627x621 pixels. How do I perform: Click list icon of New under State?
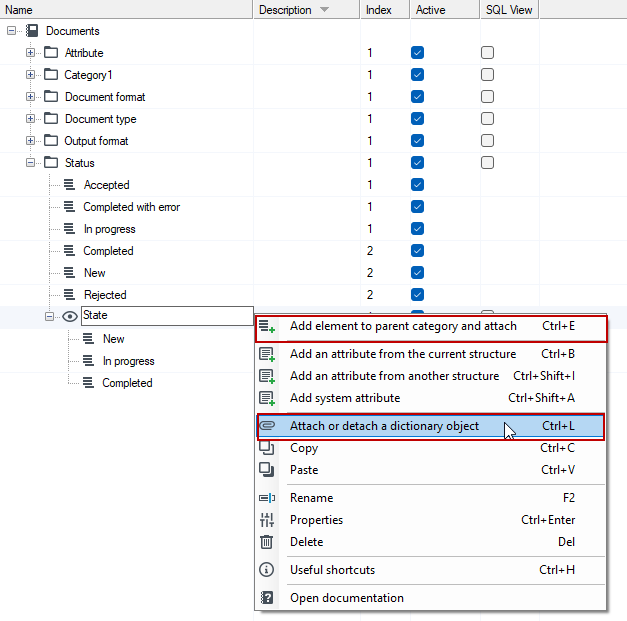tap(88, 339)
